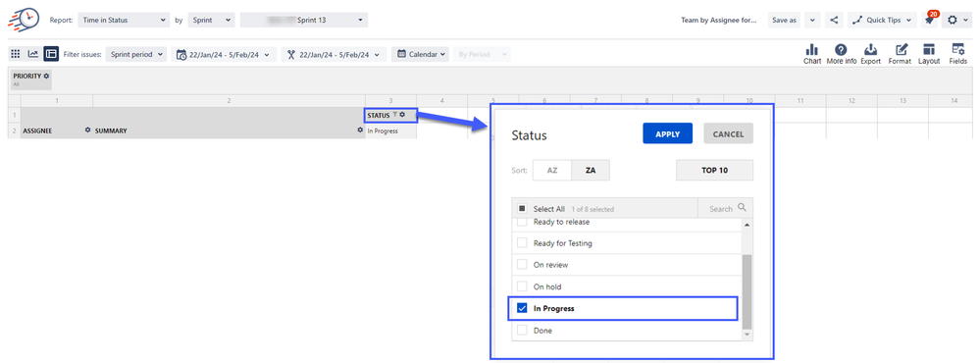Uncheck the In Progress checkbox

coord(522,309)
